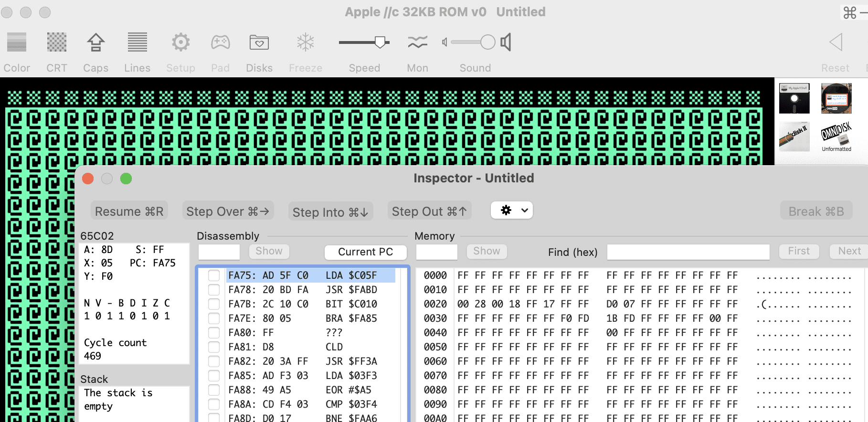Open the Setup gear icon
Viewport: 868px width, 422px height.
pyautogui.click(x=181, y=42)
